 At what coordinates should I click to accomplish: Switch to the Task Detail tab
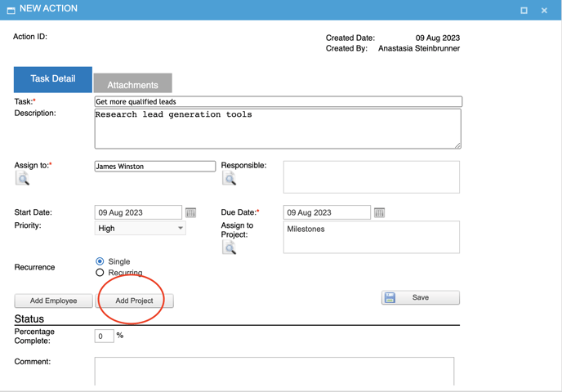53,79
